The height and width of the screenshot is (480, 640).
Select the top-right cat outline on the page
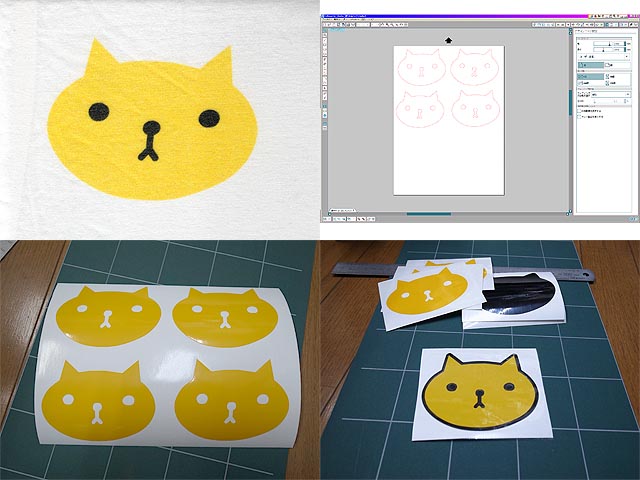tap(475, 67)
